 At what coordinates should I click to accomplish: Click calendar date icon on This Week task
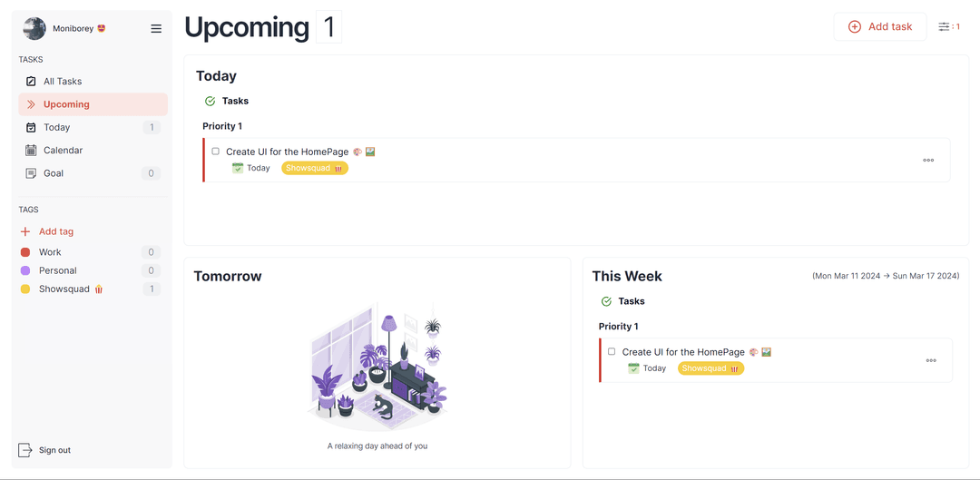click(633, 368)
